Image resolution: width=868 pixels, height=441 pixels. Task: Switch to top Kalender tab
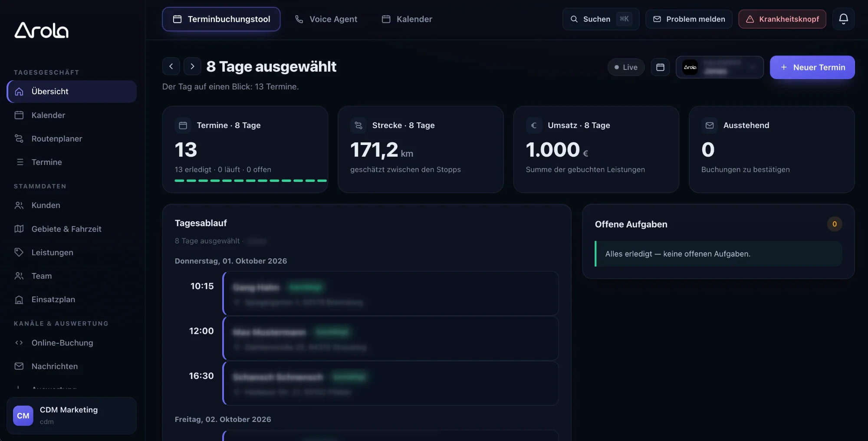click(x=407, y=19)
